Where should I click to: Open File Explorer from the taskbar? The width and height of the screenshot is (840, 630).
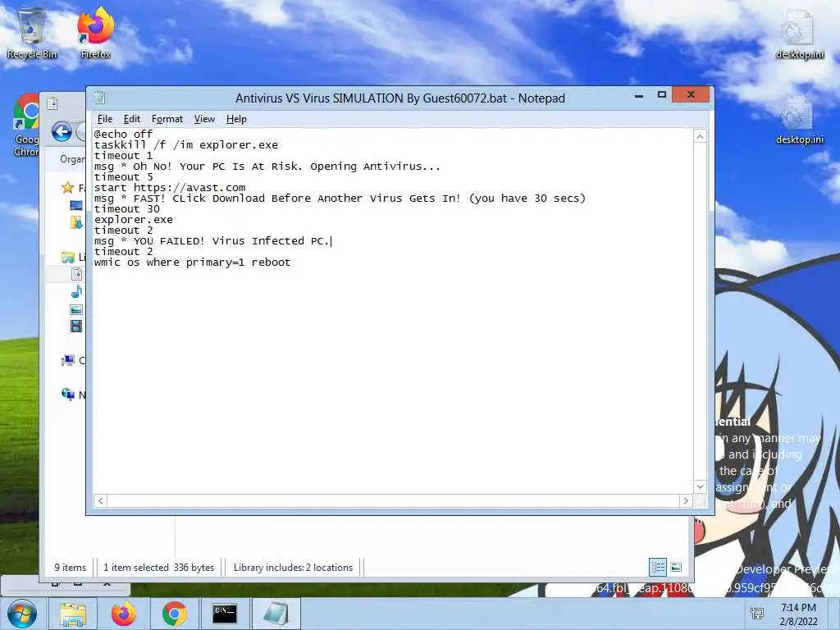pos(73,614)
